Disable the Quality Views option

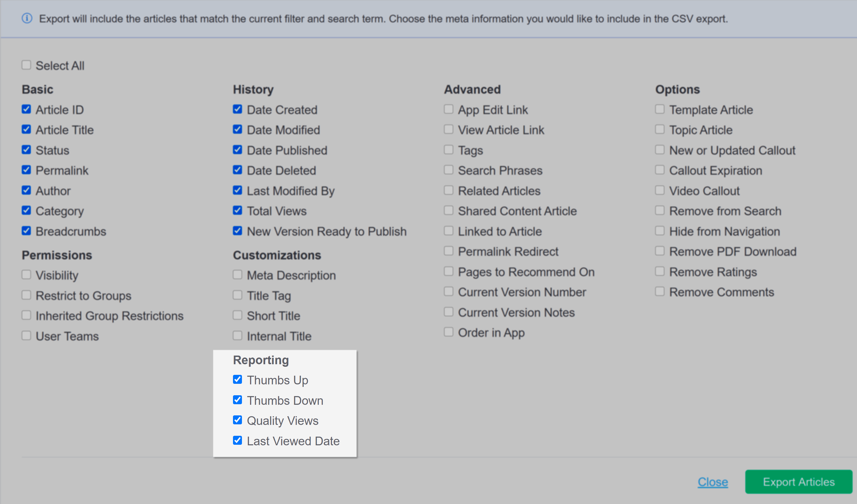[237, 420]
